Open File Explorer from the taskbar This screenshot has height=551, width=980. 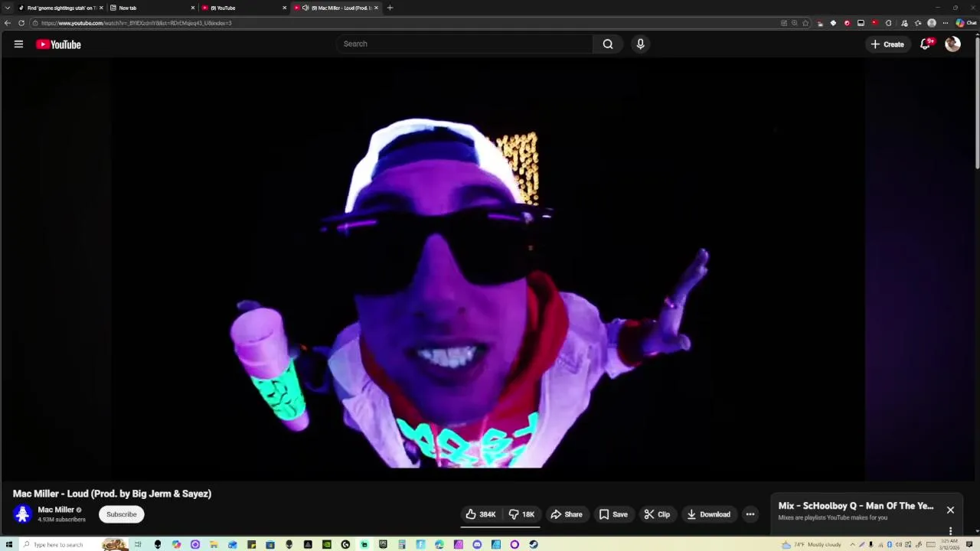213,544
